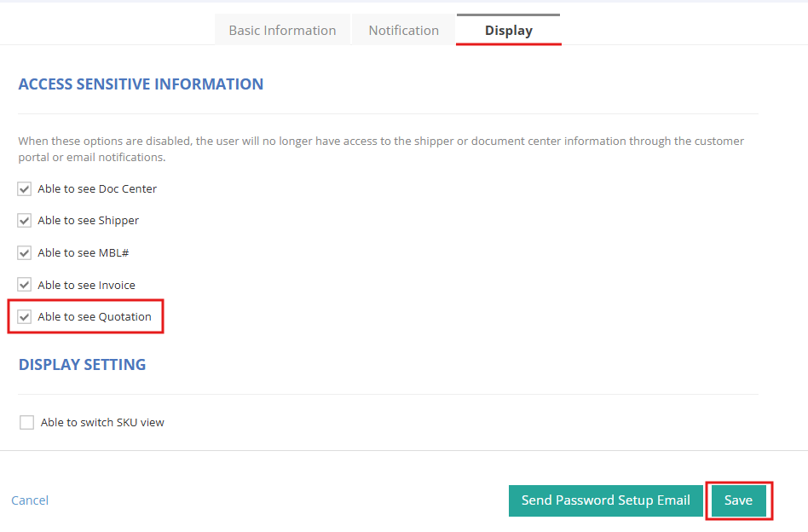Click the Cancel link
Viewport: 808px width, 532px height.
(x=30, y=500)
